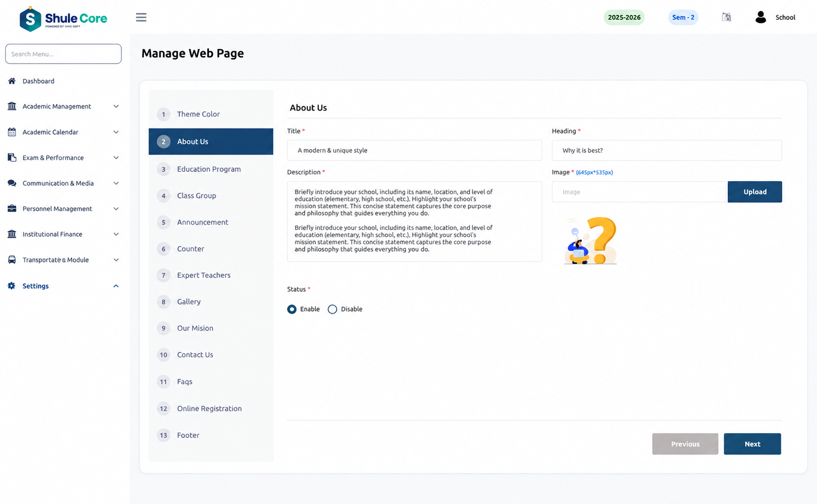Click the Academic Calendar icon
The width and height of the screenshot is (817, 504).
point(12,132)
